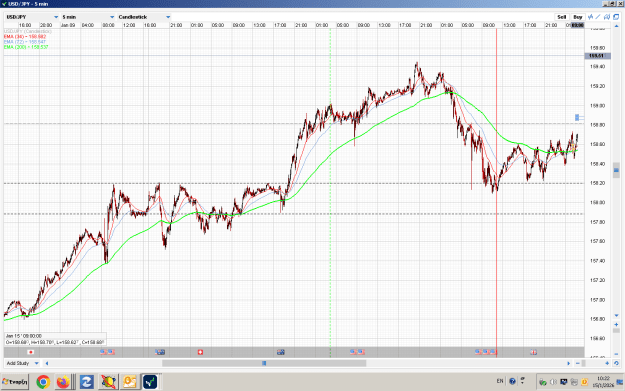This screenshot has height=391, width=625.
Task: Click vertical scroll up arrow
Action: click(616, 25)
